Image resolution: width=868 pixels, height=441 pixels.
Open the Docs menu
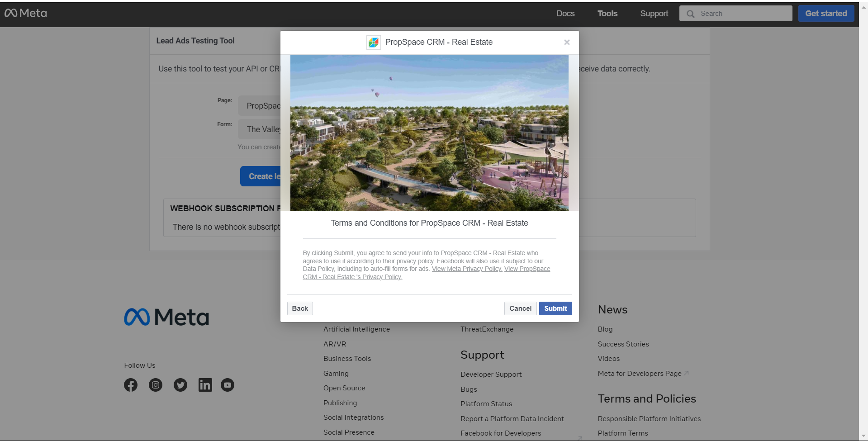click(x=565, y=14)
